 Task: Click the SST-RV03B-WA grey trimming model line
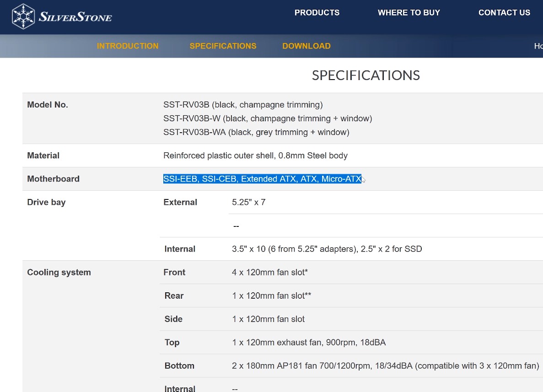[x=256, y=132]
